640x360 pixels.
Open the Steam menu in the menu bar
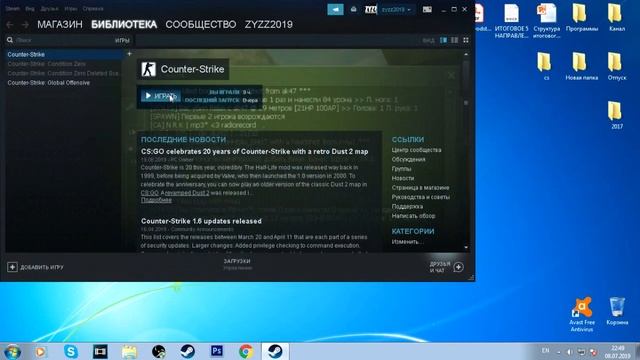[x=12, y=9]
